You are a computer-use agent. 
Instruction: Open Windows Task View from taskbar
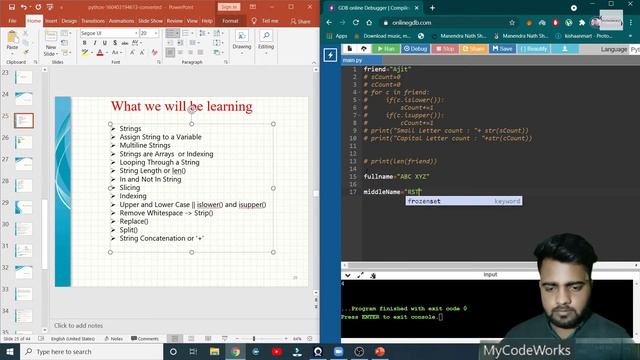[x=193, y=351]
